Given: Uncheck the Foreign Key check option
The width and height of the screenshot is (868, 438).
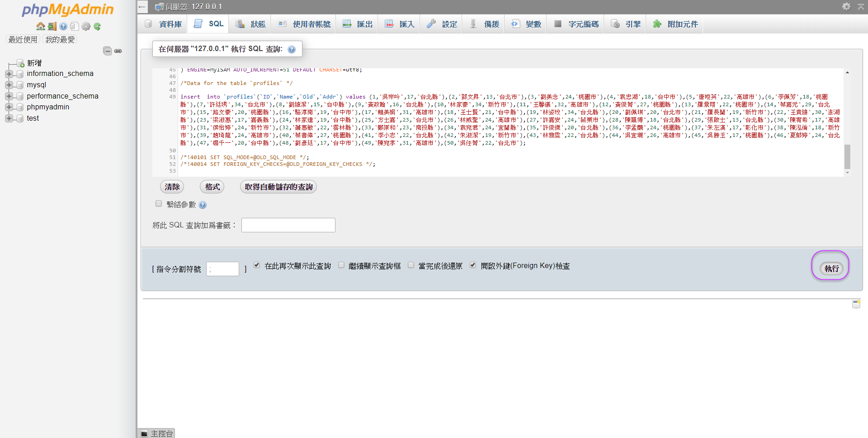Looking at the screenshot, I should pos(473,265).
